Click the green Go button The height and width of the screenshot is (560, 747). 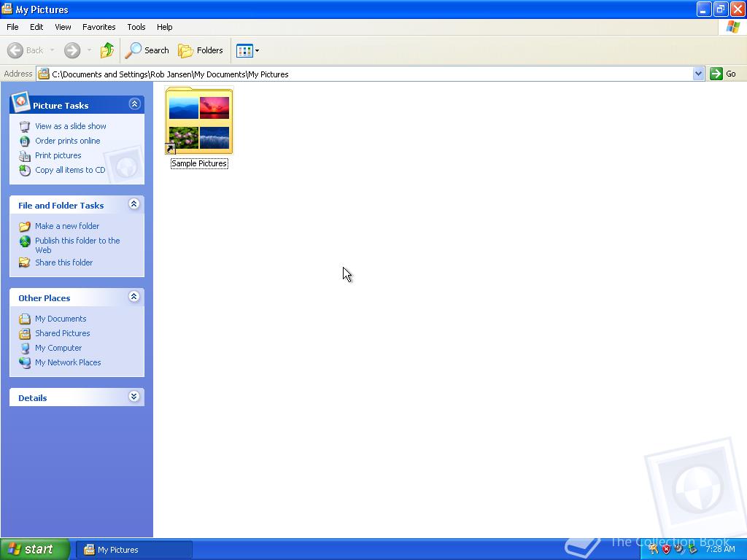[x=723, y=74]
